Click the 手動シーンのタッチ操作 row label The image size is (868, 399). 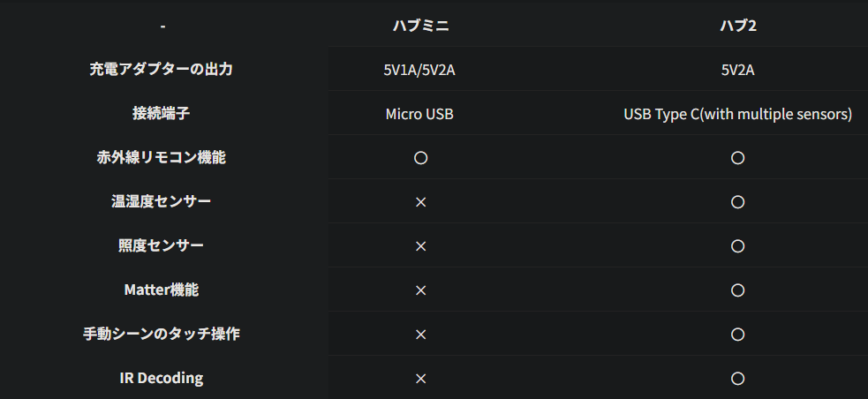(162, 335)
